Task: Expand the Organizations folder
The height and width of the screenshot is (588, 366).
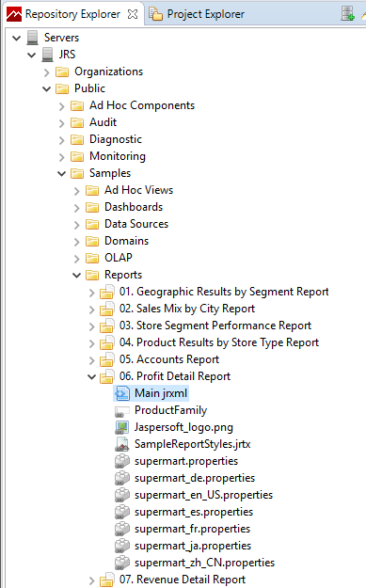Action: 46,72
